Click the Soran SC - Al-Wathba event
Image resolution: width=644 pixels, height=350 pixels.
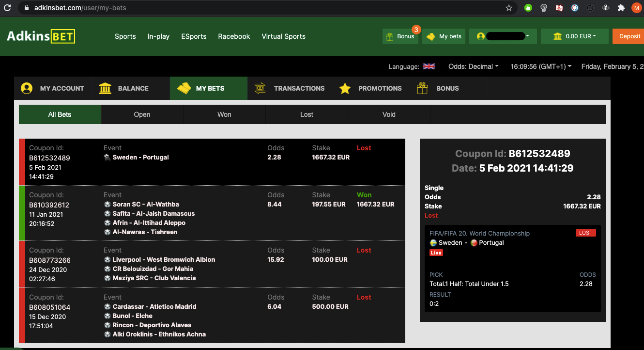coord(146,205)
